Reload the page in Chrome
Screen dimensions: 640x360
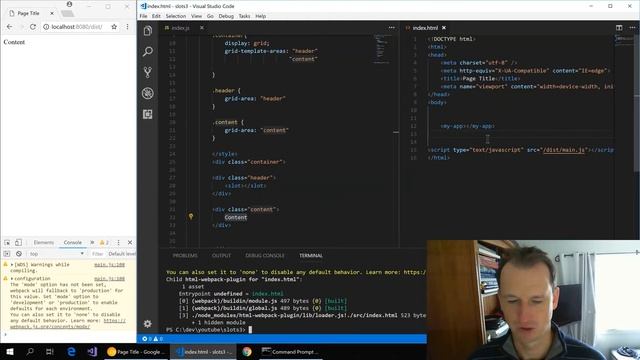[33, 27]
